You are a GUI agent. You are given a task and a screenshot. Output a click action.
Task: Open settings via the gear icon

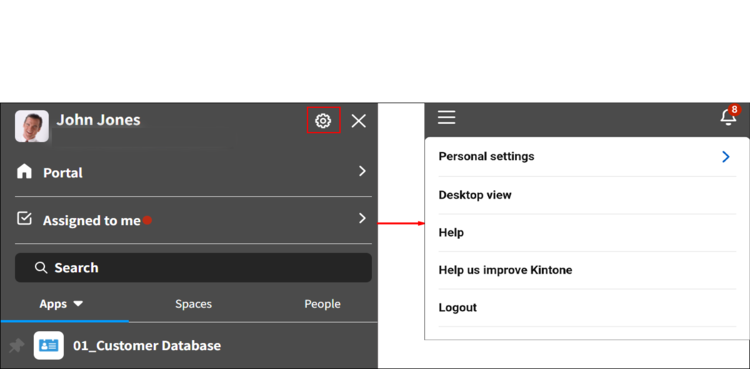point(323,121)
